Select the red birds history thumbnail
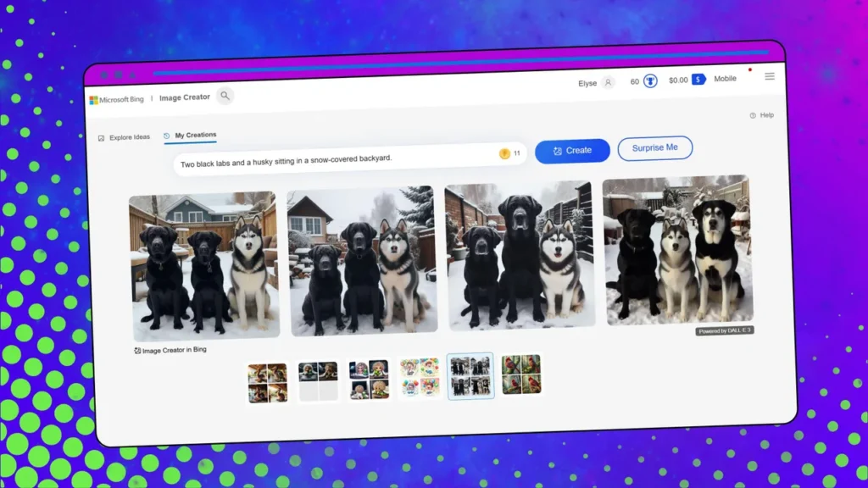Screen dimensions: 868x488 (520, 374)
